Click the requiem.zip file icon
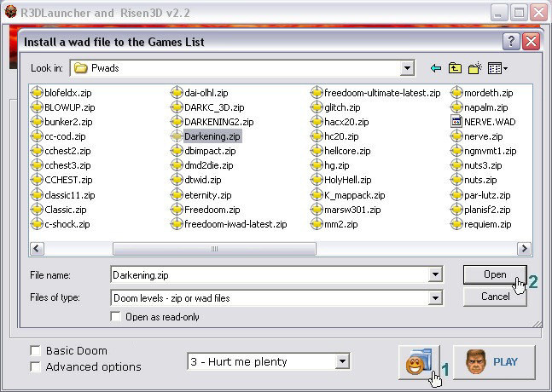The image size is (552, 392). point(456,224)
